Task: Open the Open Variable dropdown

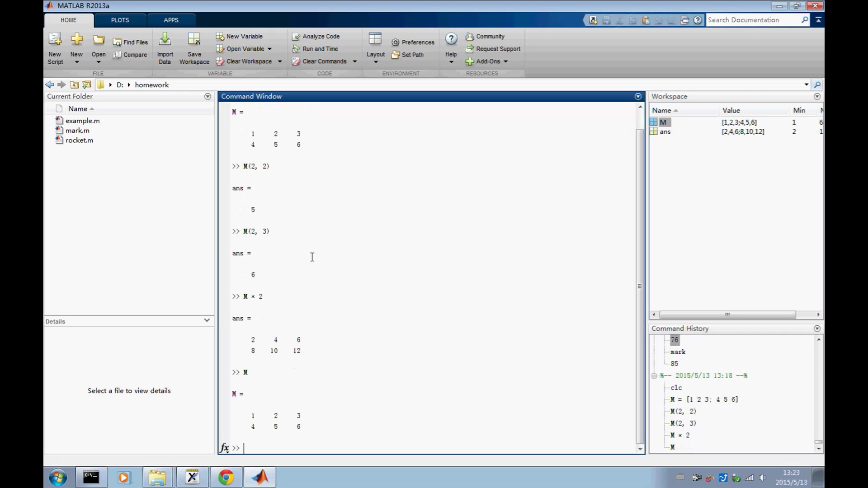Action: tap(271, 49)
